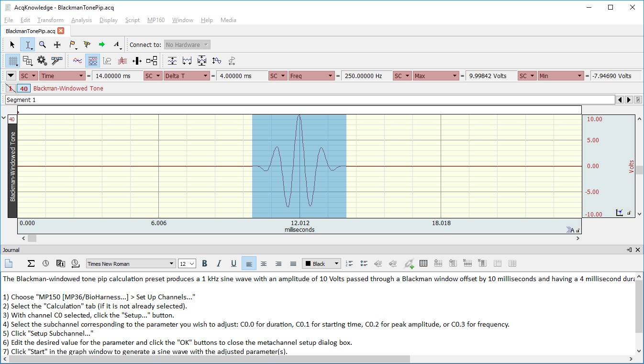Image resolution: width=644 pixels, height=364 pixels.
Task: Insert the clock time into journal
Action: [45, 263]
